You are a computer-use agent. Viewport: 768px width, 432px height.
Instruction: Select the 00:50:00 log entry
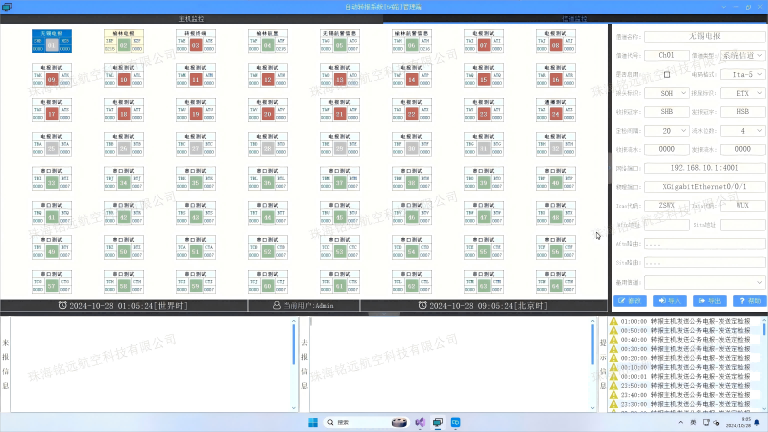685,331
